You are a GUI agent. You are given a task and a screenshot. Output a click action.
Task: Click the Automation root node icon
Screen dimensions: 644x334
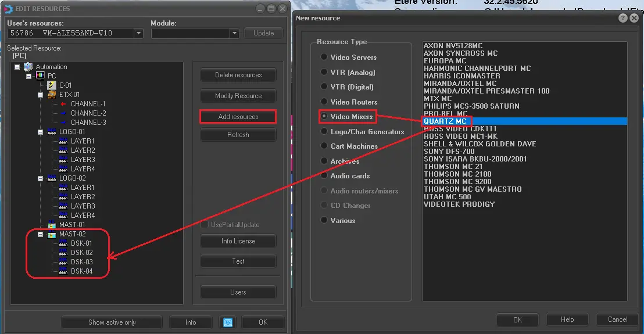pyautogui.click(x=28, y=67)
